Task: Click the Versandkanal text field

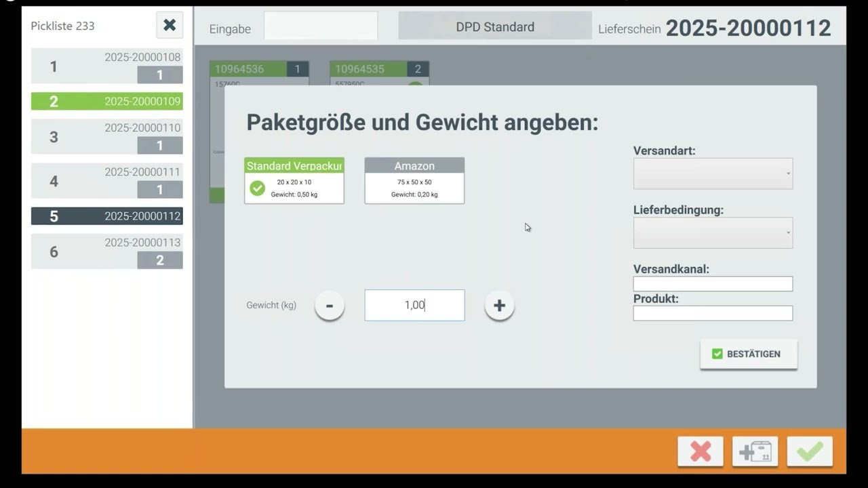Action: coord(713,284)
